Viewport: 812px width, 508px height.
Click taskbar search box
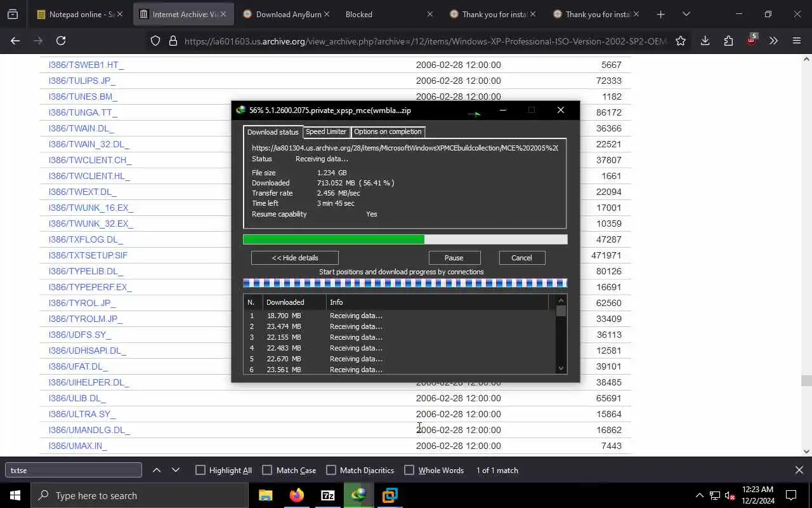point(140,495)
